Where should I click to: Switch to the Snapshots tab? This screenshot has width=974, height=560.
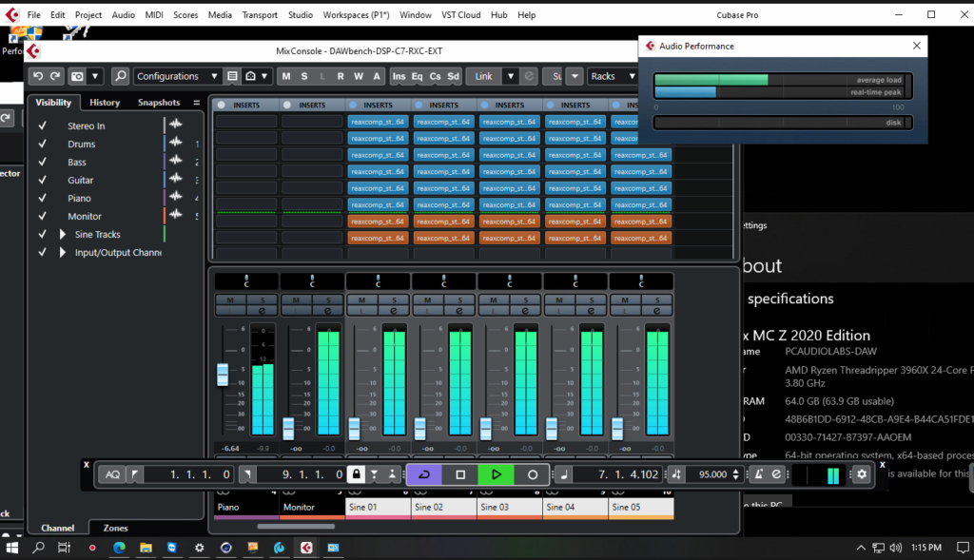(x=159, y=103)
